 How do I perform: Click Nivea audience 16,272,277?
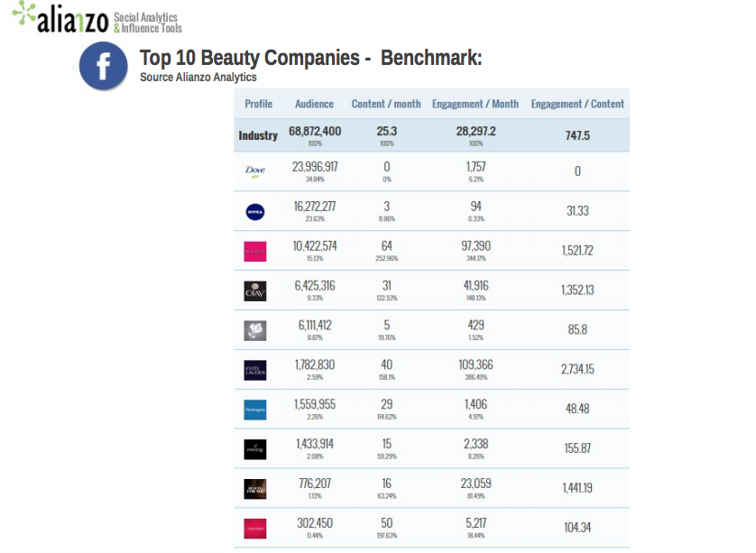click(x=315, y=207)
